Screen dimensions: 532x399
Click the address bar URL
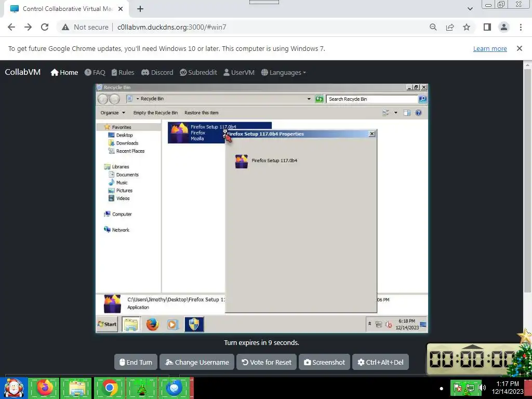coord(171,27)
